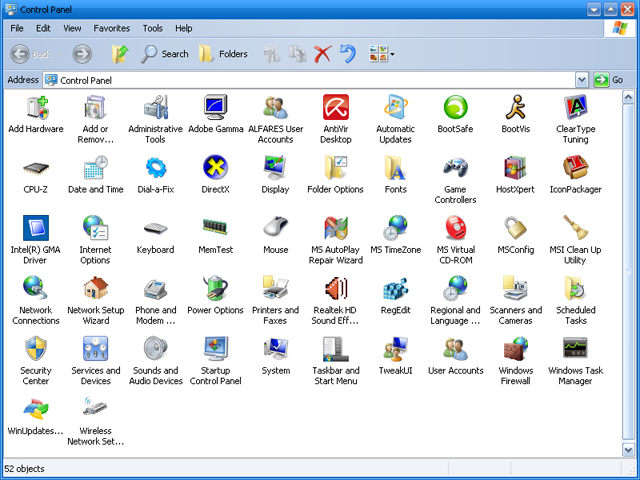
Task: Open ClearType Tuning
Action: [x=576, y=119]
